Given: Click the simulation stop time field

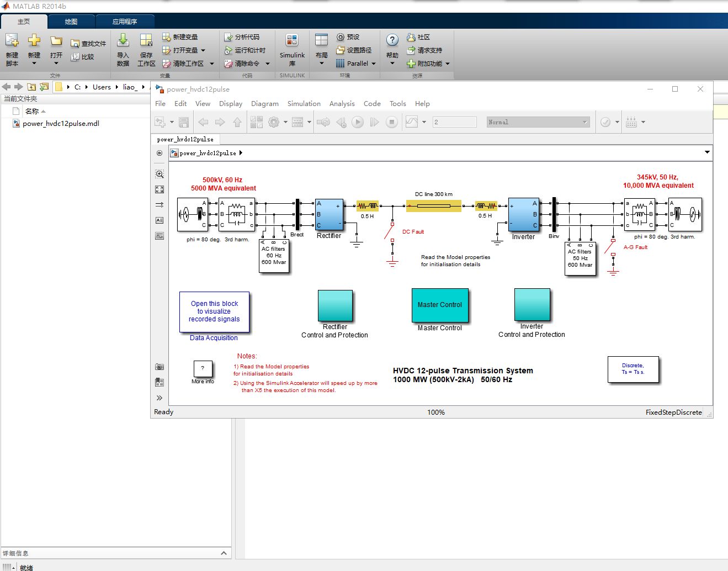Looking at the screenshot, I should pos(454,122).
